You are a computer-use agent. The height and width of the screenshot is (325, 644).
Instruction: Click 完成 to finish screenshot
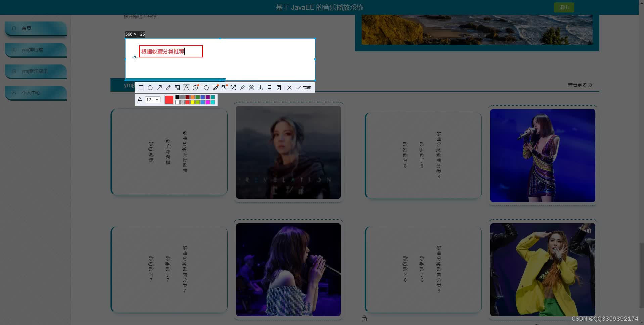click(304, 88)
